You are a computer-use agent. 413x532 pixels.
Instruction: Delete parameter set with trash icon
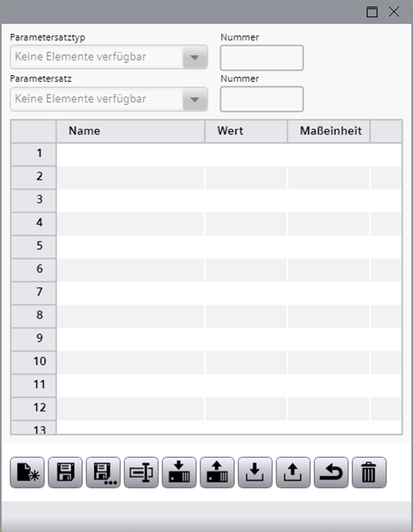369,472
